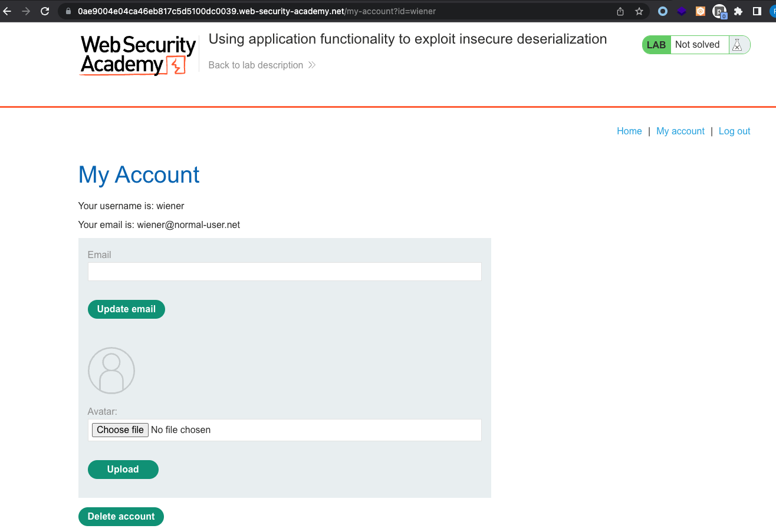Click the lab flask status icon
Screen dimensions: 776x532
tap(737, 45)
